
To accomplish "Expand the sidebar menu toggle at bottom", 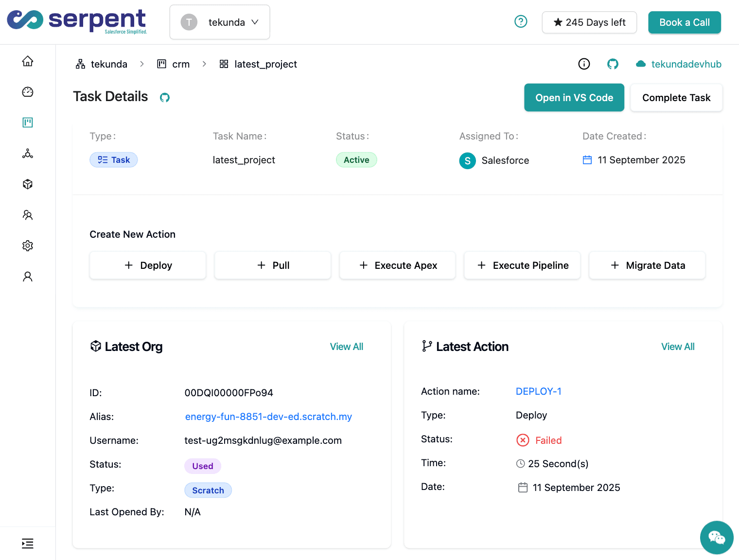I will click(28, 543).
